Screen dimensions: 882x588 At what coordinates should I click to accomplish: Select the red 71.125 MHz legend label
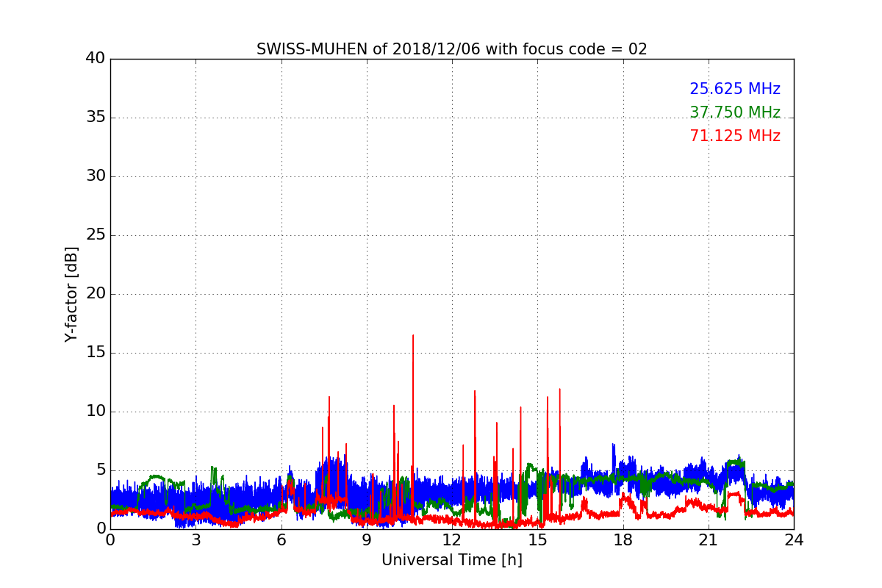point(735,136)
